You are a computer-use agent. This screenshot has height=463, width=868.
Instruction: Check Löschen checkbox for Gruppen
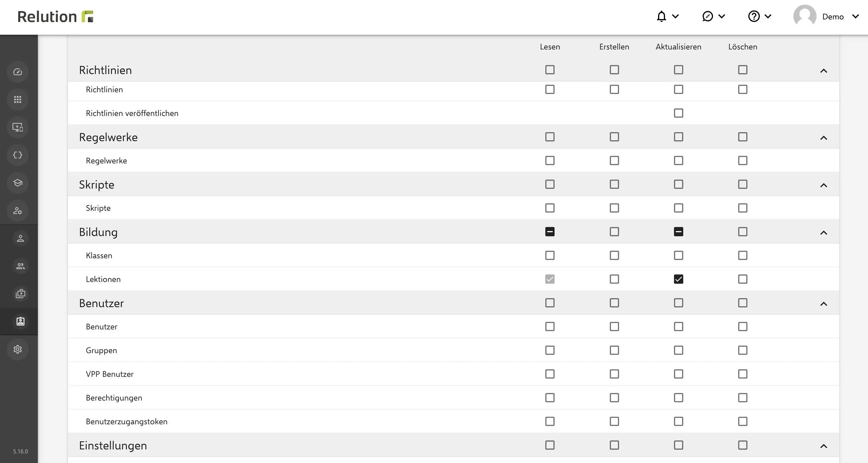click(x=742, y=351)
